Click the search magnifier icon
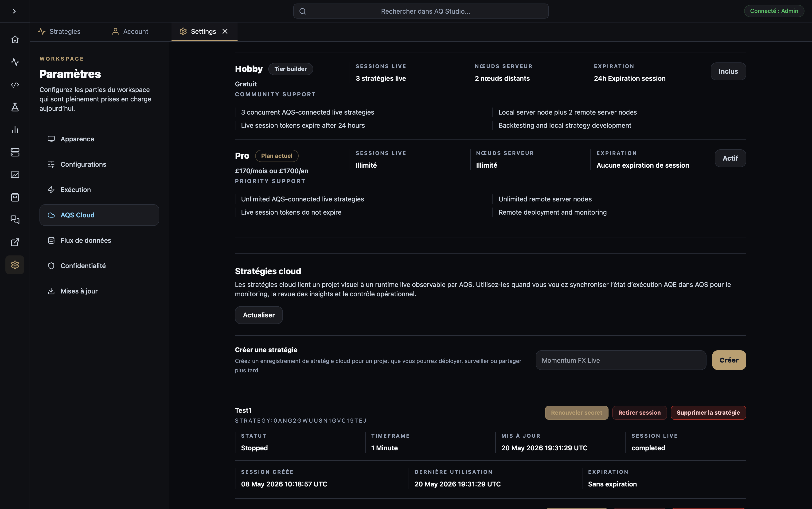The image size is (812, 509). [302, 11]
